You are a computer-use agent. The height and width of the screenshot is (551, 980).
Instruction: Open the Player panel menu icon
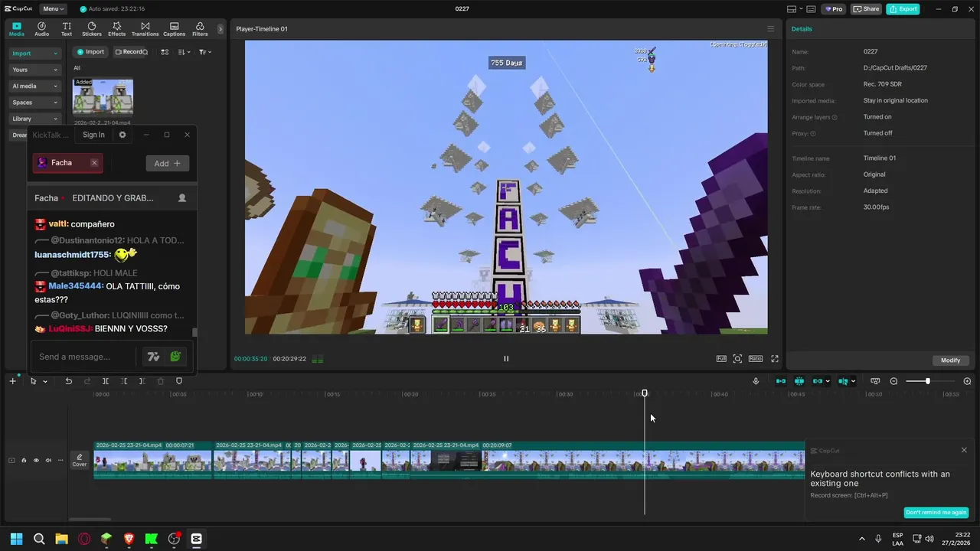pos(771,29)
